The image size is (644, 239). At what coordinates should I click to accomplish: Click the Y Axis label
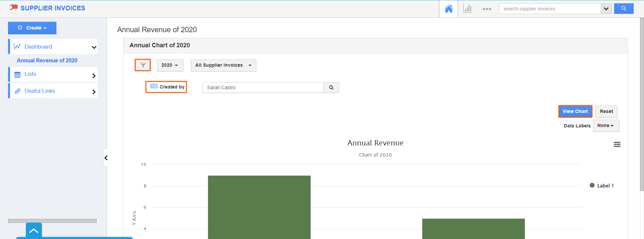click(x=134, y=218)
